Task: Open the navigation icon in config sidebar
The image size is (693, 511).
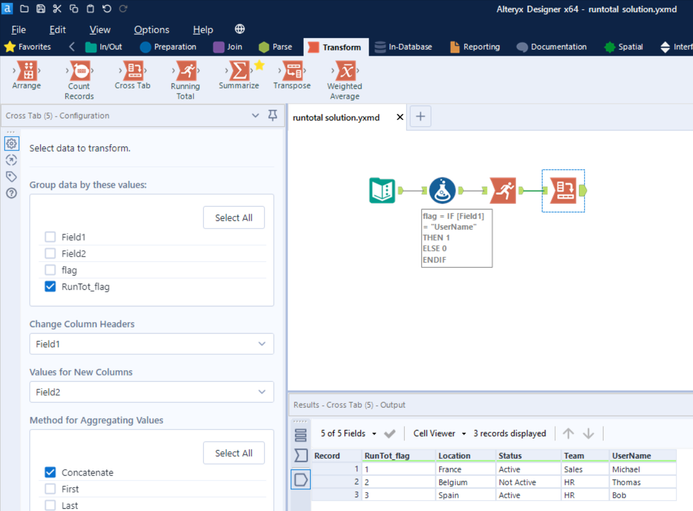Action: point(11,160)
